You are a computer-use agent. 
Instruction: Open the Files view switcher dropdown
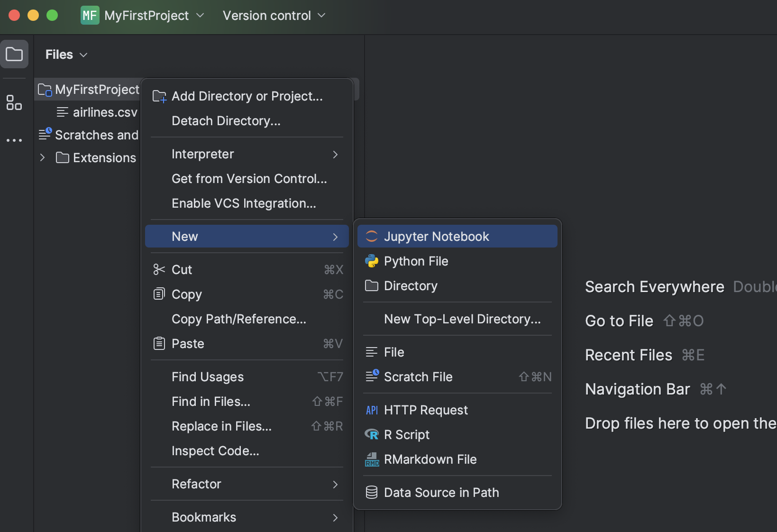click(84, 55)
